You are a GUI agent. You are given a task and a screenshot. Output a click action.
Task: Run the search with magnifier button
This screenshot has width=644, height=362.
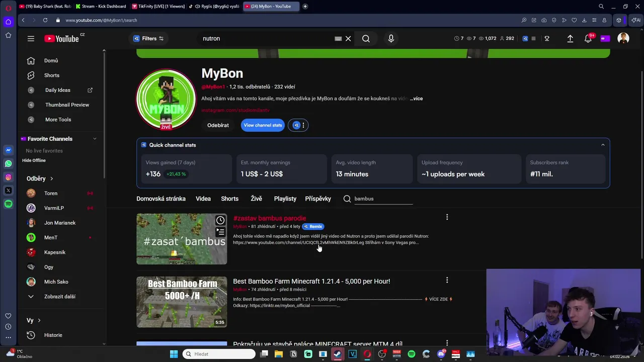tap(366, 39)
